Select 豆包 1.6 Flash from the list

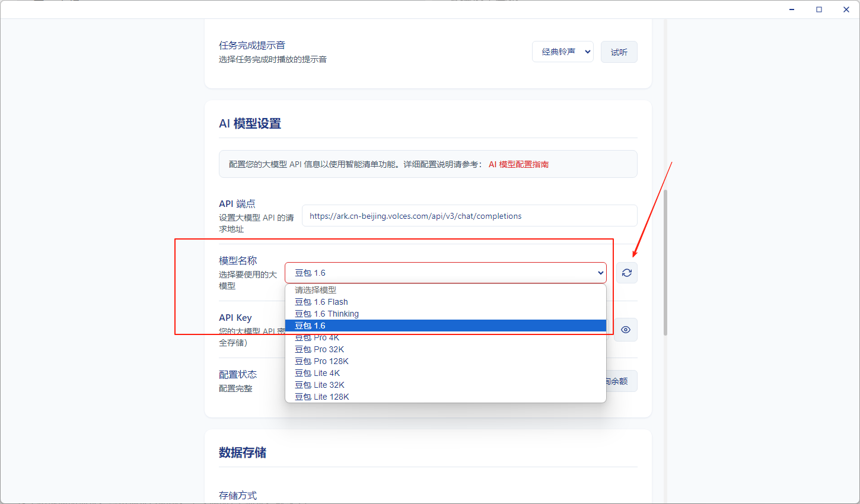click(x=446, y=302)
